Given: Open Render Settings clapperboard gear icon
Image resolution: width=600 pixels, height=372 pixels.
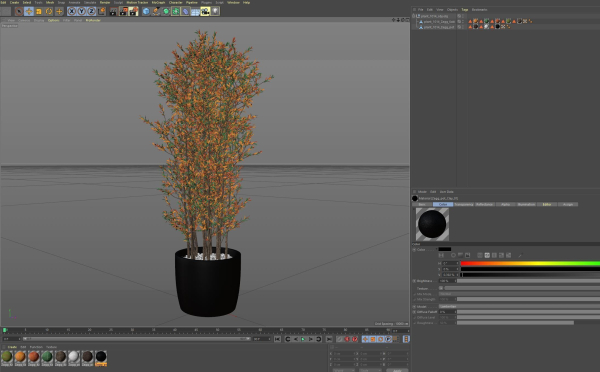Looking at the screenshot, I should click(x=133, y=11).
